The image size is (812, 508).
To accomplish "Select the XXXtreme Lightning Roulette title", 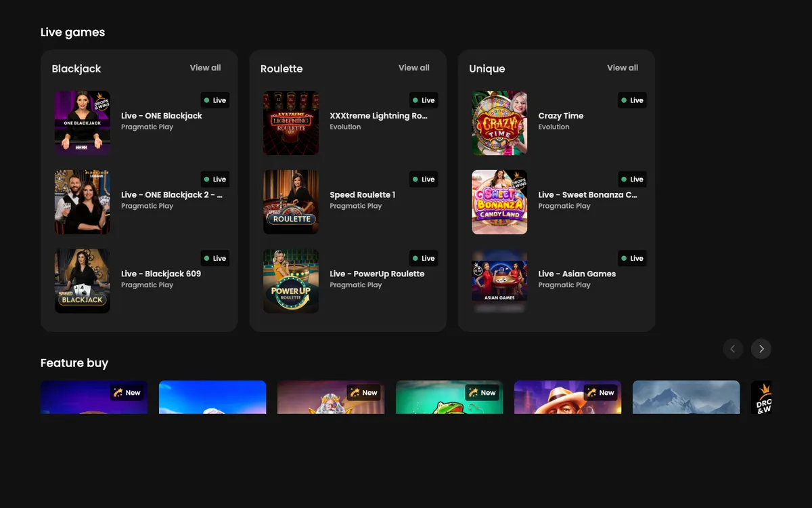I will (x=379, y=116).
